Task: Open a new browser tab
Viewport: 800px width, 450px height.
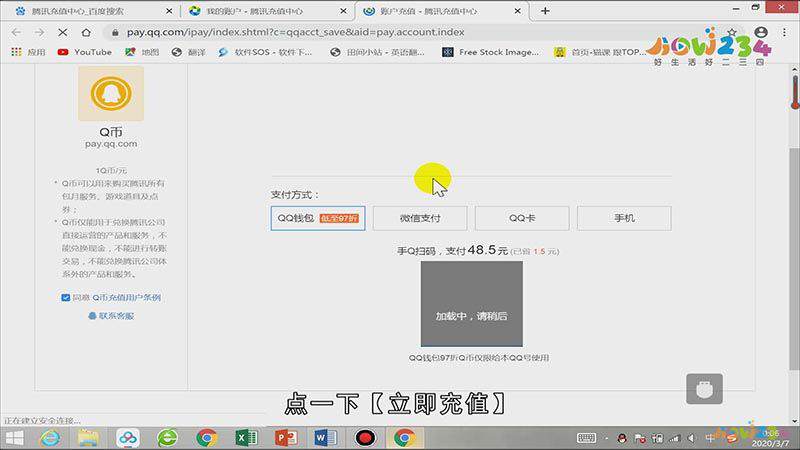Action: coord(545,11)
